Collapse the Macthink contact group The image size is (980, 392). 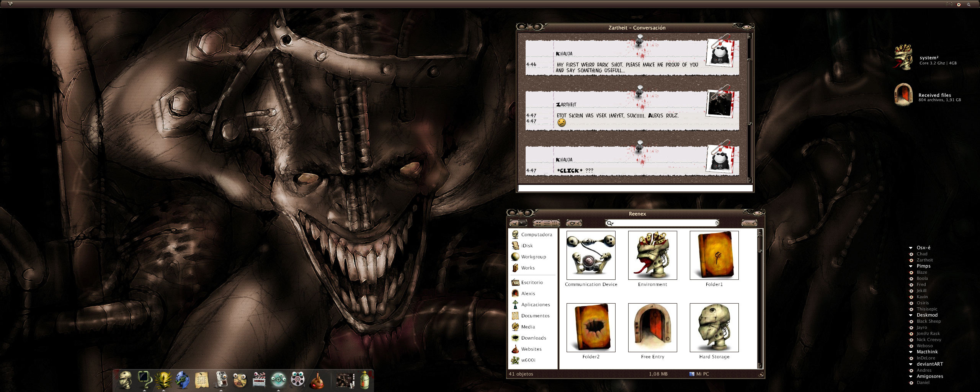[911, 352]
